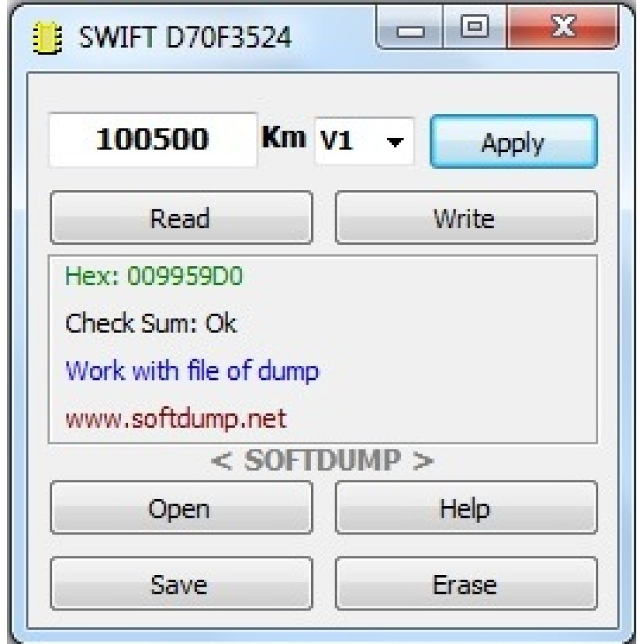644x644 pixels.
Task: Click the Erase button
Action: (466, 583)
